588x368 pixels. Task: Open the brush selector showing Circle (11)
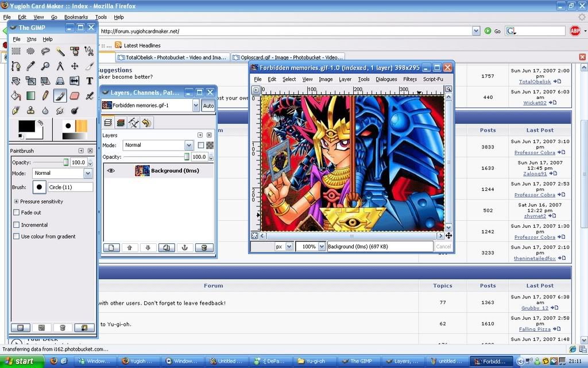[x=39, y=187]
